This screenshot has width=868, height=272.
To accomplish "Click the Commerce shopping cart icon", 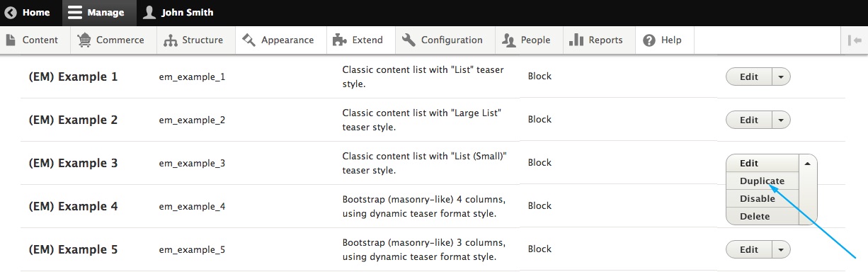I will click(x=84, y=40).
